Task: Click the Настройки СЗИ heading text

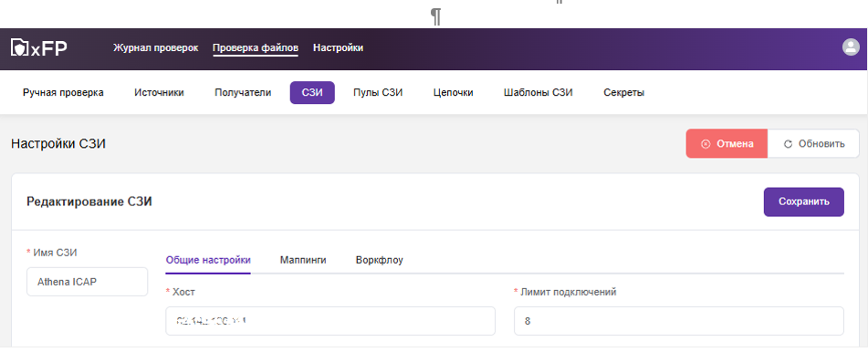Action: pyautogui.click(x=58, y=144)
